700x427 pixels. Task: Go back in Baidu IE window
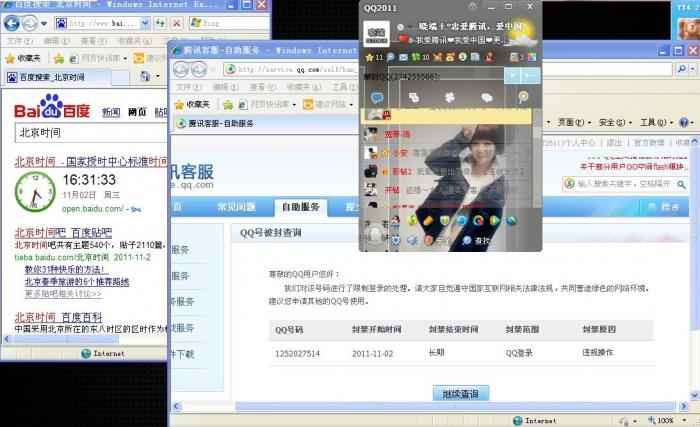coord(12,23)
